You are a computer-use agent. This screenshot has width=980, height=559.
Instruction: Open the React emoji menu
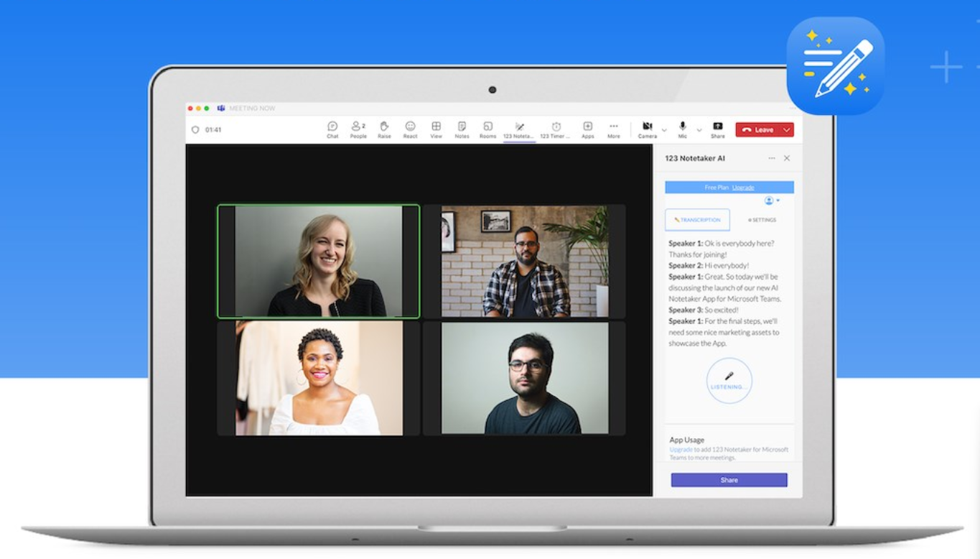tap(410, 129)
